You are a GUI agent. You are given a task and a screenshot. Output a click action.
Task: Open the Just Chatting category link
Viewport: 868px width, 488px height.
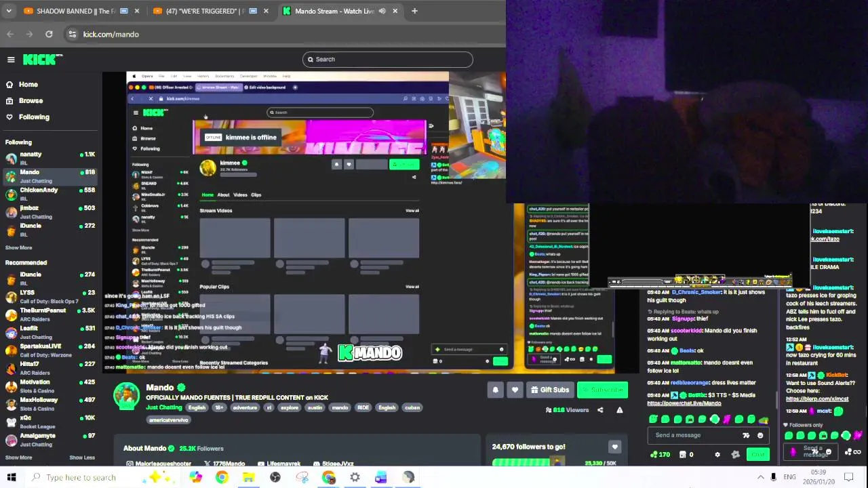click(x=164, y=407)
